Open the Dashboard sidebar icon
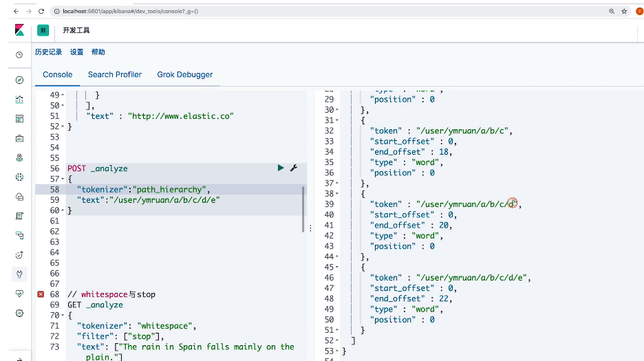 pos(19,118)
